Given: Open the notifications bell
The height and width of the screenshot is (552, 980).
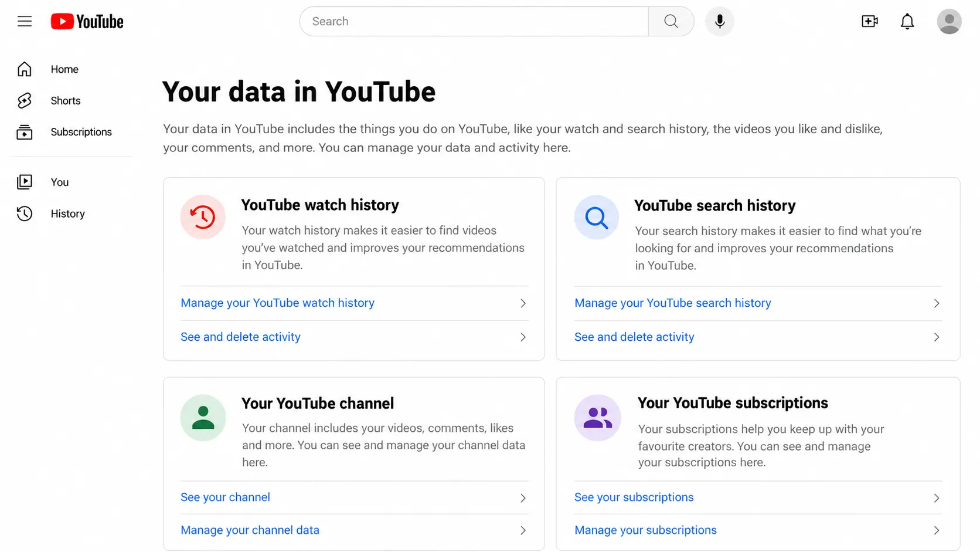Looking at the screenshot, I should click(x=907, y=22).
